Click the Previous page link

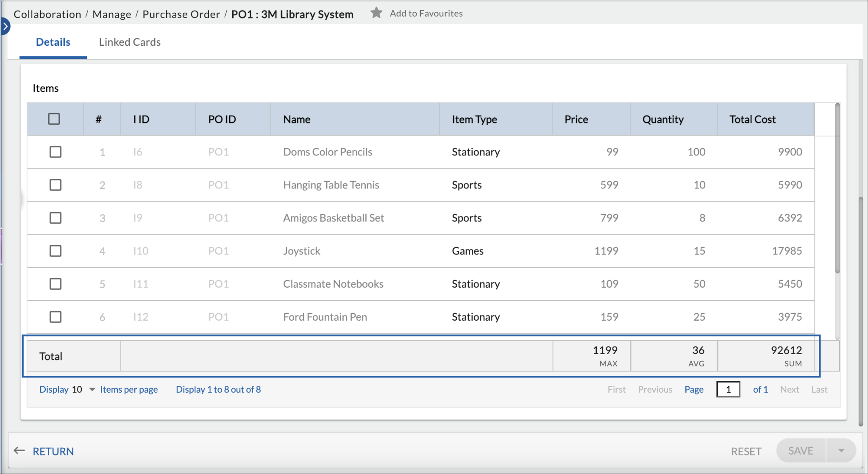(655, 389)
